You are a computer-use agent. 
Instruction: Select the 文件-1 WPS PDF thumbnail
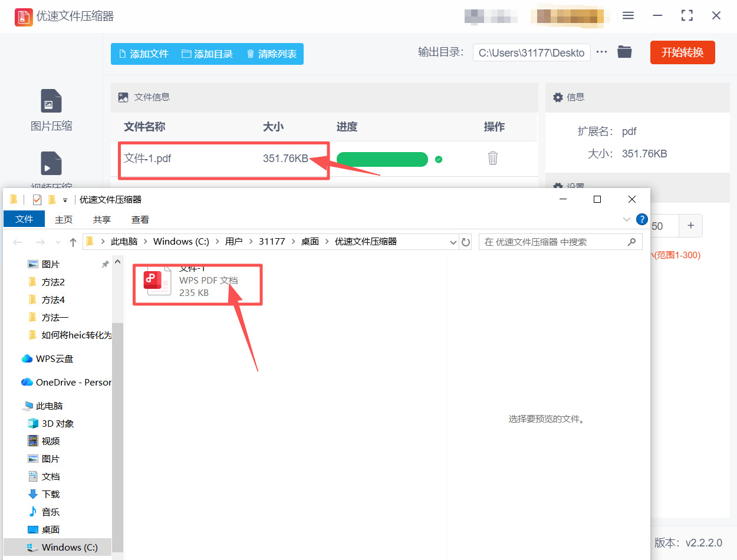pyautogui.click(x=156, y=281)
